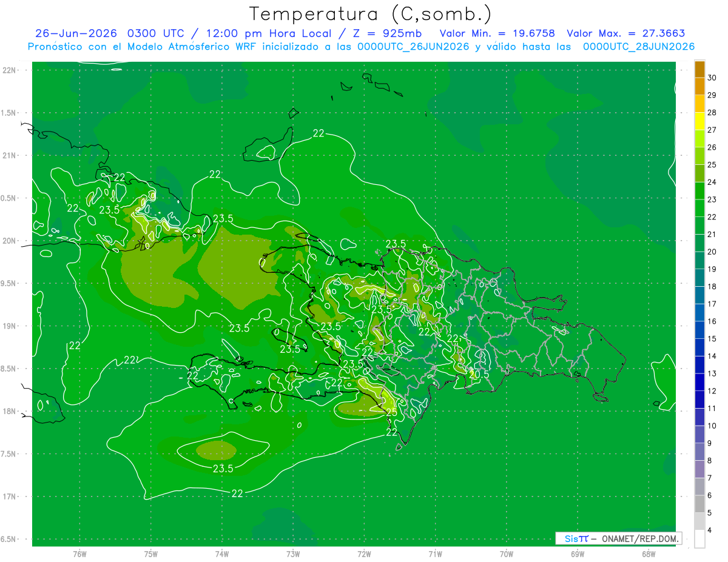Click the "20.5" contour label on the map

click(x=479, y=375)
